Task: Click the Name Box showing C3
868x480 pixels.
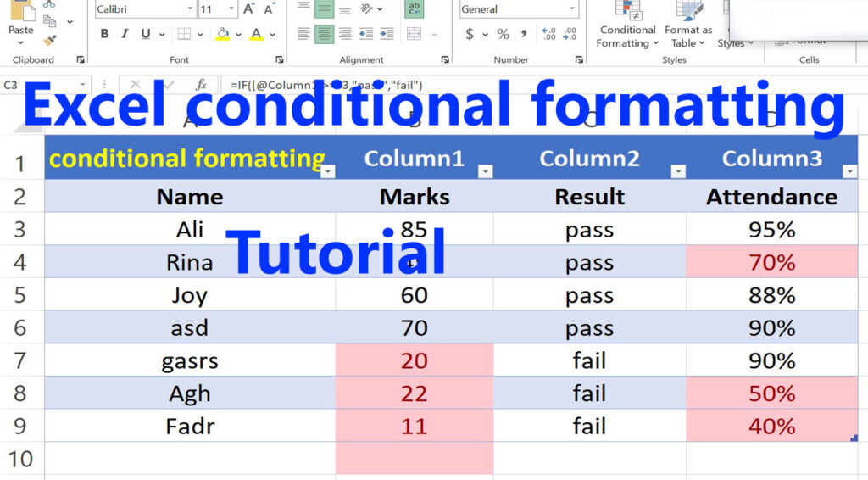Action: [44, 85]
